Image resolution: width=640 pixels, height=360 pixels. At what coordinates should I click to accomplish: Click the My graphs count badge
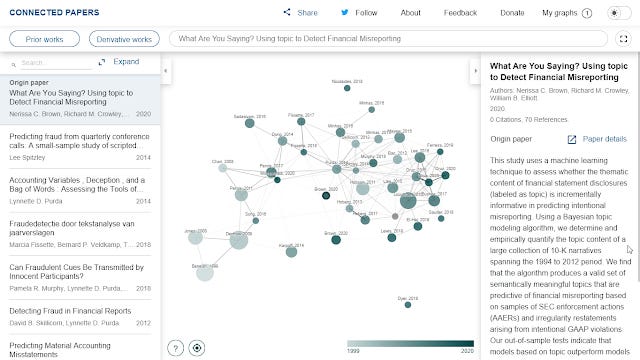pos(587,13)
